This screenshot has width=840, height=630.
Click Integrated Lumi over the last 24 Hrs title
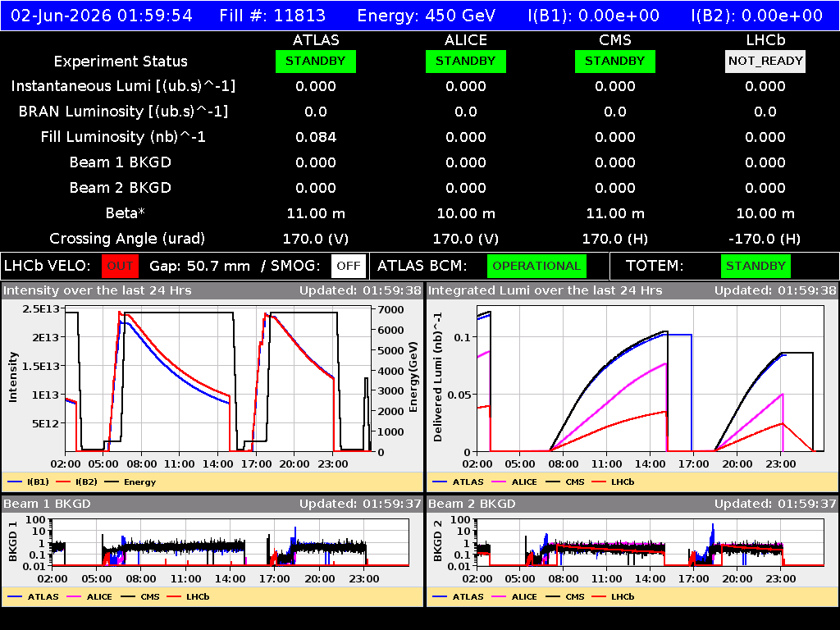pyautogui.click(x=546, y=291)
